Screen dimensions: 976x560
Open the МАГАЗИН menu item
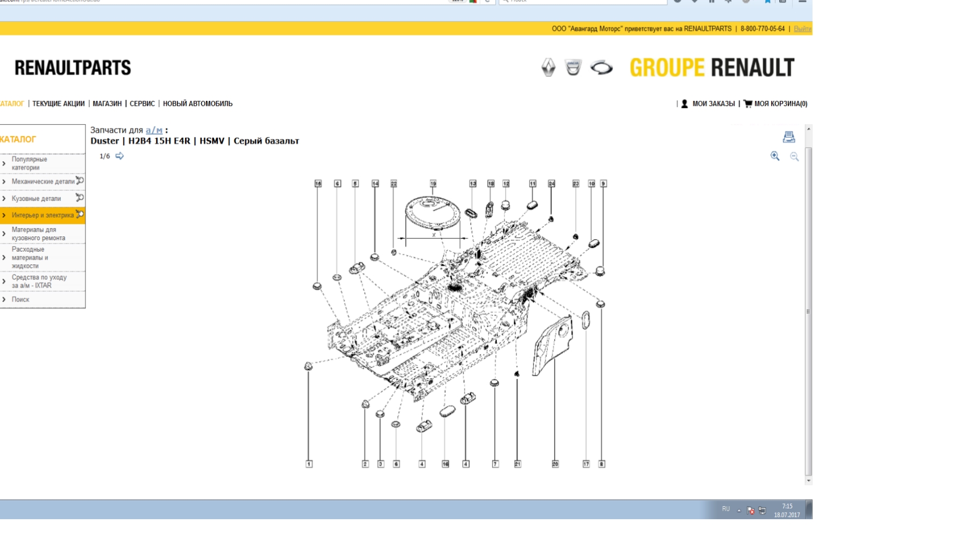107,104
